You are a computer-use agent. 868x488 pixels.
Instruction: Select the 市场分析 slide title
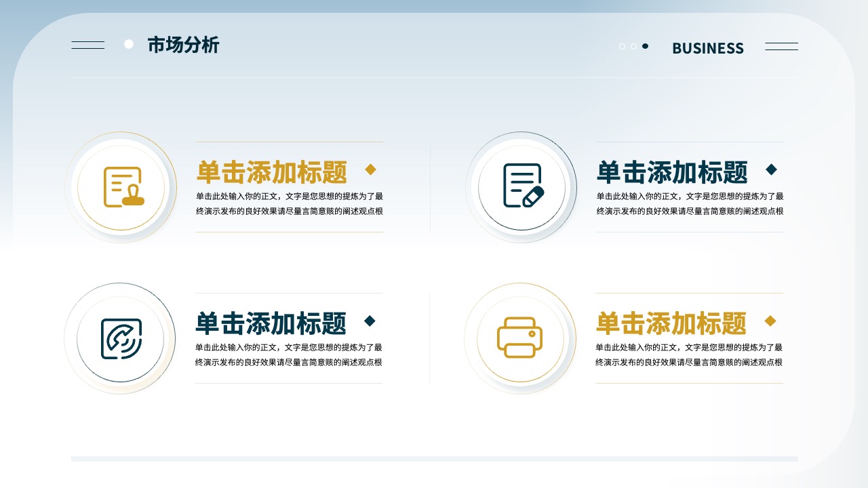pyautogui.click(x=183, y=45)
